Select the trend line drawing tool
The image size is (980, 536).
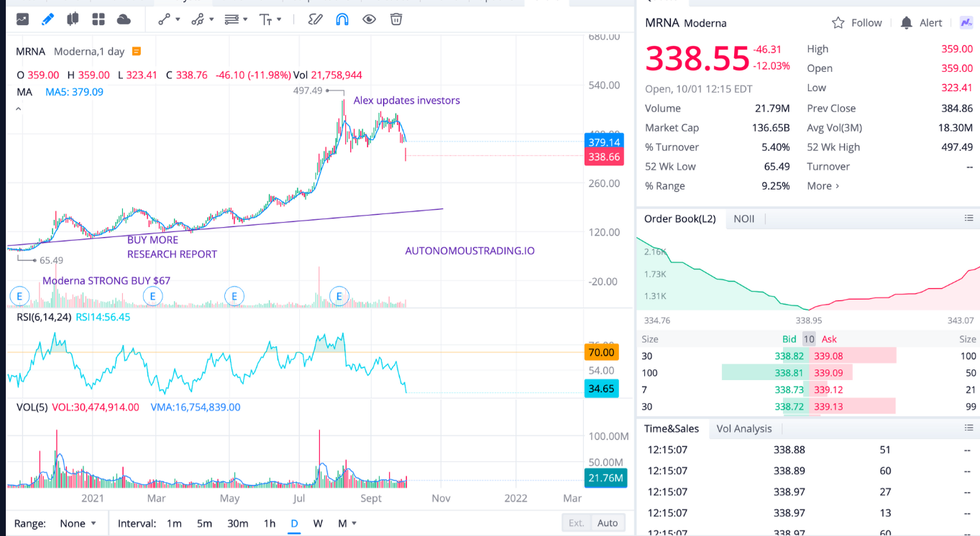tap(165, 19)
